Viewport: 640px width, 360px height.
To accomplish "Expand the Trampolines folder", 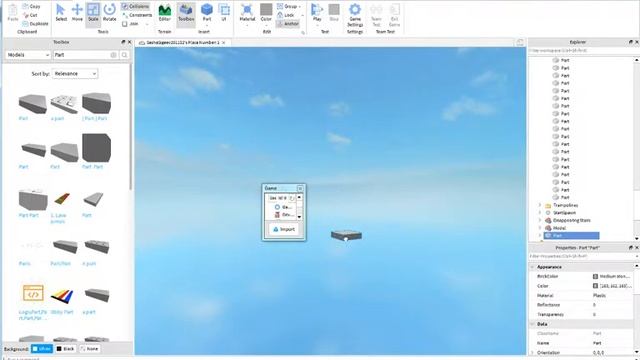I will 540,205.
